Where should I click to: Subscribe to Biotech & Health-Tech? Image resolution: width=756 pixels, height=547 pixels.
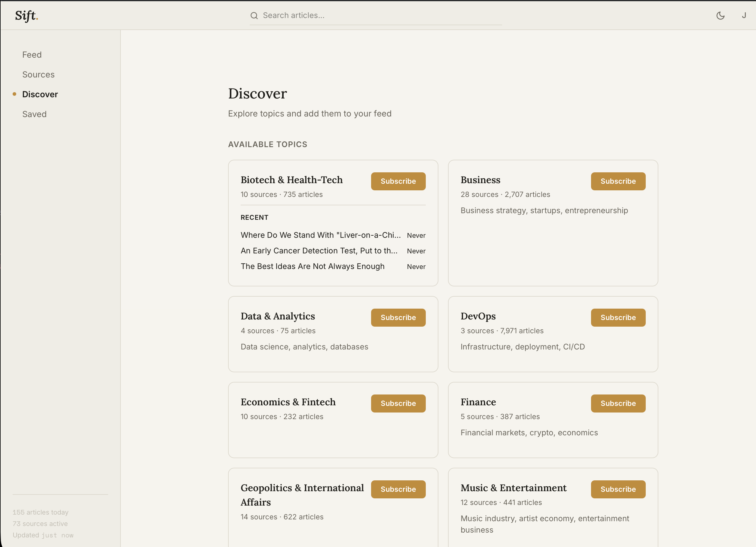point(398,181)
